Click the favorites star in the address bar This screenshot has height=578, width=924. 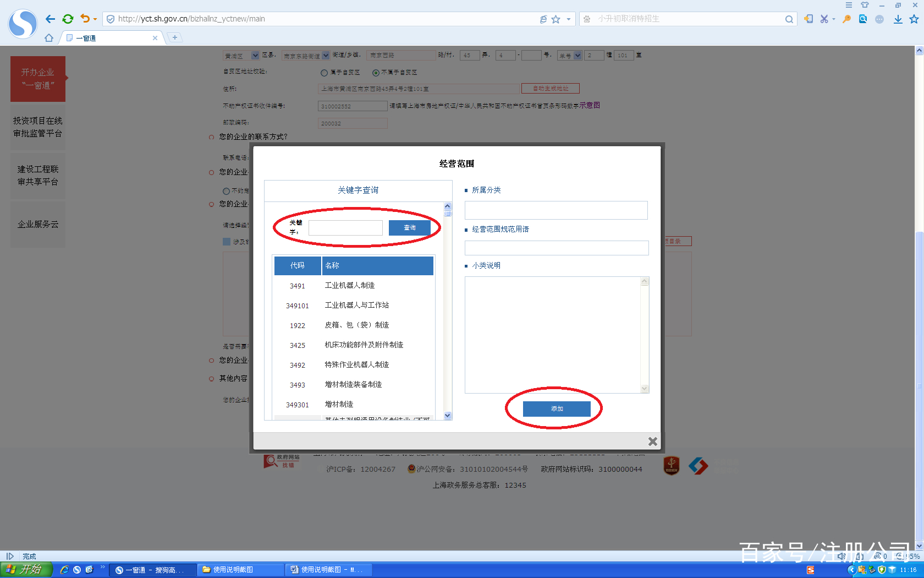pyautogui.click(x=556, y=18)
